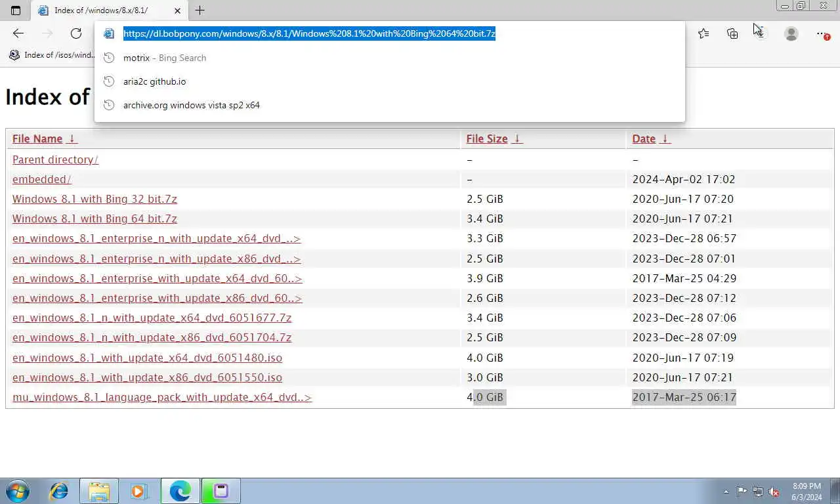Download Windows 8.1 with Bing 32 bit.7z
840x504 pixels.
tap(94, 199)
